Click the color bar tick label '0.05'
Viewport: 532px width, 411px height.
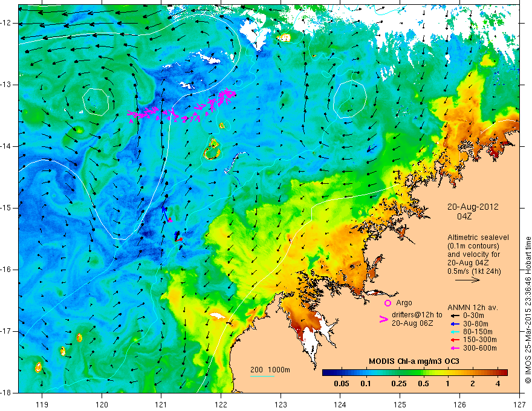tap(342, 384)
